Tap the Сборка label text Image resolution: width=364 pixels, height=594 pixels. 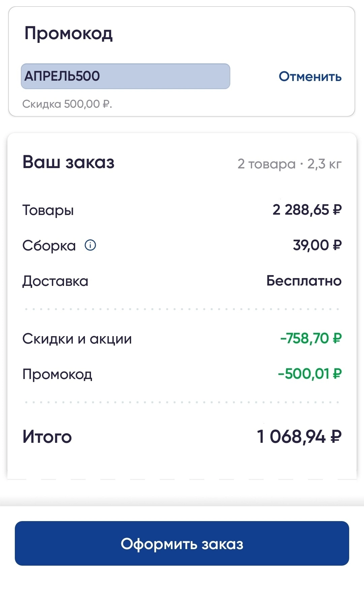click(49, 246)
